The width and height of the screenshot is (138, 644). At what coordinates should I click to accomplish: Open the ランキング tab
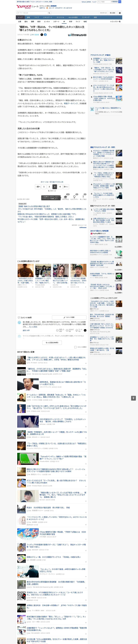[86, 17]
